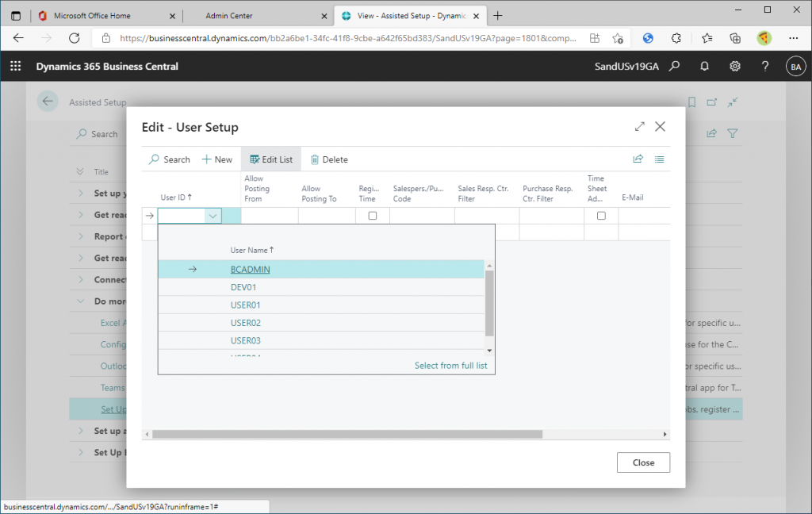Click Edit List in the User Setup toolbar

(x=271, y=159)
